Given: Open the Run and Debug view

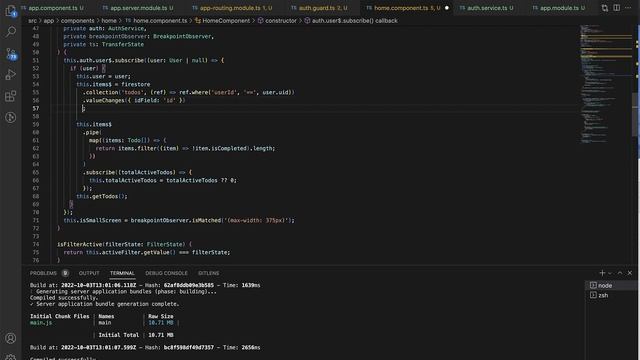Looking at the screenshot, I should tap(11, 75).
